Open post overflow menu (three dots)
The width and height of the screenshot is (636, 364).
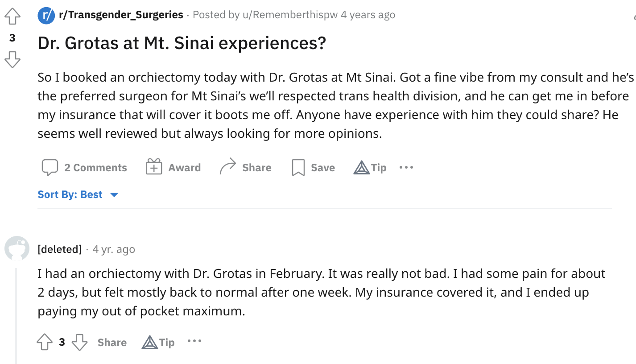(406, 168)
